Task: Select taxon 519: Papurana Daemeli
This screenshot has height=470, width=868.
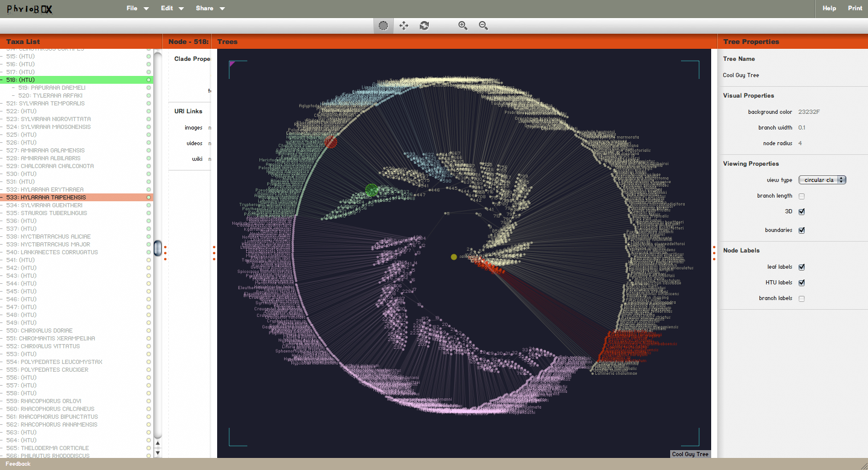Action: click(51, 88)
